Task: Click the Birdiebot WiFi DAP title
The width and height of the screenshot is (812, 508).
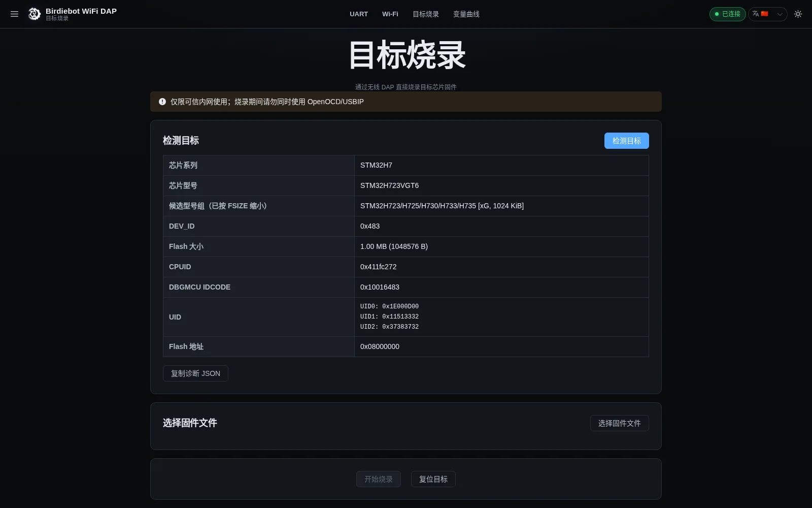Action: pos(81,11)
